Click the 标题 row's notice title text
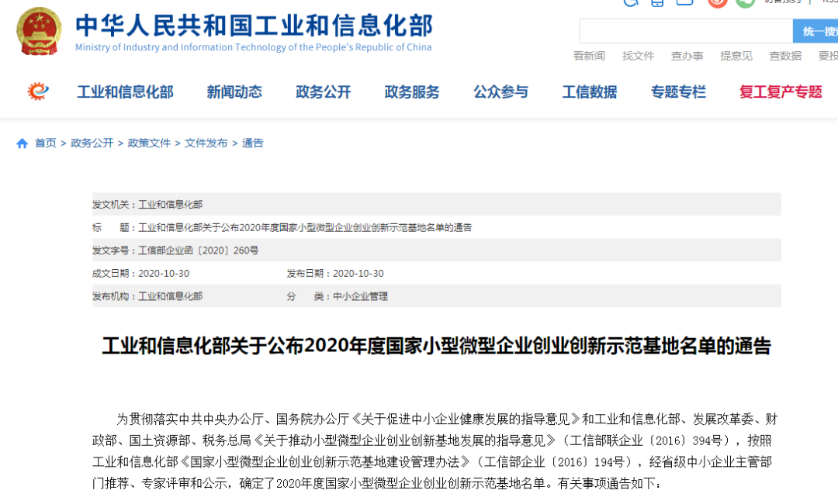The height and width of the screenshot is (504, 838). (x=305, y=227)
